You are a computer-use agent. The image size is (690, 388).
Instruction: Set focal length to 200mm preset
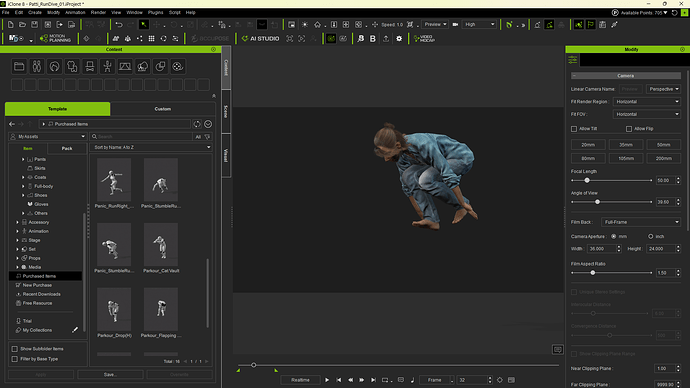coord(664,158)
